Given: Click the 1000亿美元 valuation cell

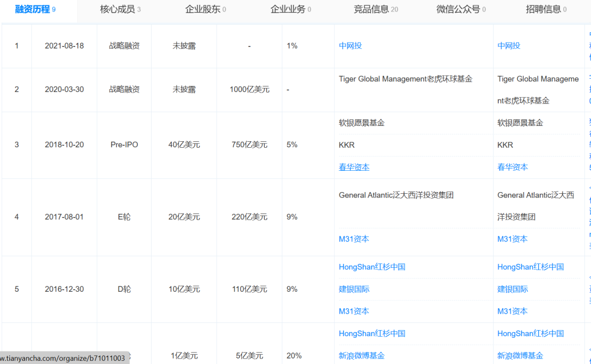Looking at the screenshot, I should (250, 89).
